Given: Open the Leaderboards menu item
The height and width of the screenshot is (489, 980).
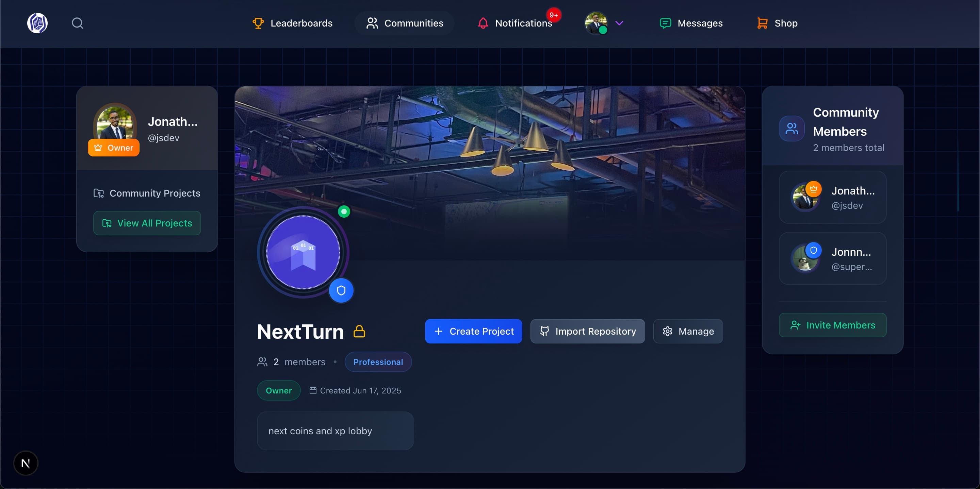Looking at the screenshot, I should [x=293, y=23].
